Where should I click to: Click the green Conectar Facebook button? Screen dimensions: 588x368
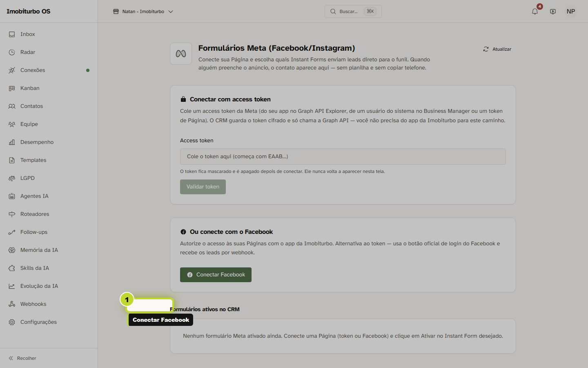pyautogui.click(x=216, y=275)
